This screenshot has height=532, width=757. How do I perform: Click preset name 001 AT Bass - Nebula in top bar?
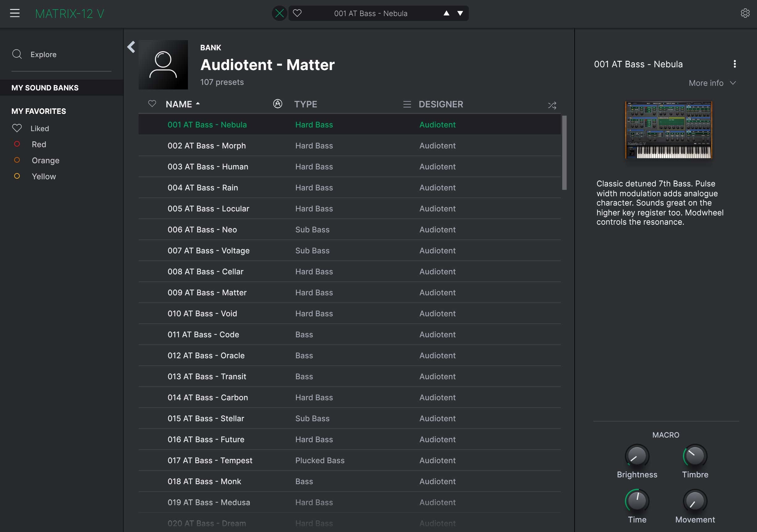point(371,14)
